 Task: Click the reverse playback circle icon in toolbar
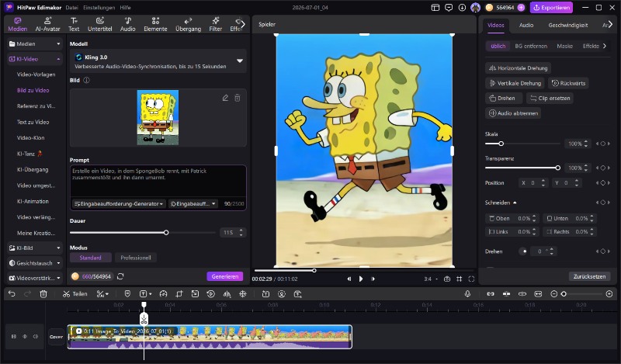[x=210, y=294]
